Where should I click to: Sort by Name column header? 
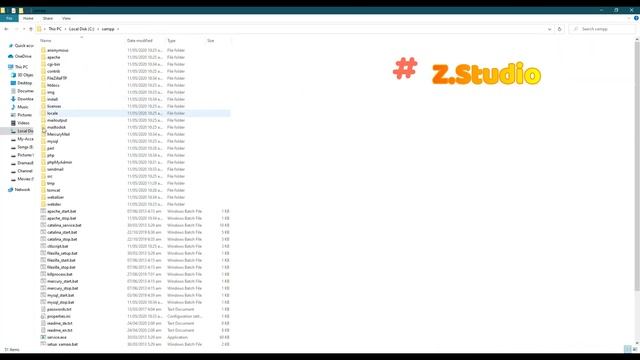(x=46, y=40)
